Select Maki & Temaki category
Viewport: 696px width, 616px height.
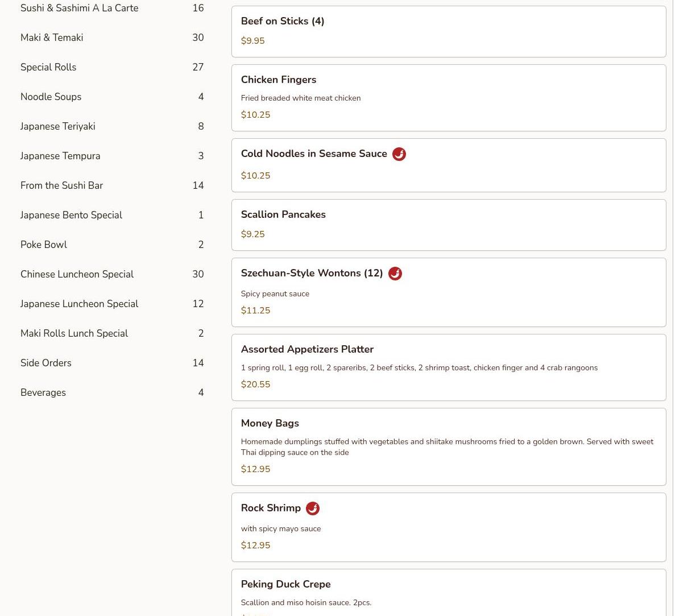click(112, 38)
